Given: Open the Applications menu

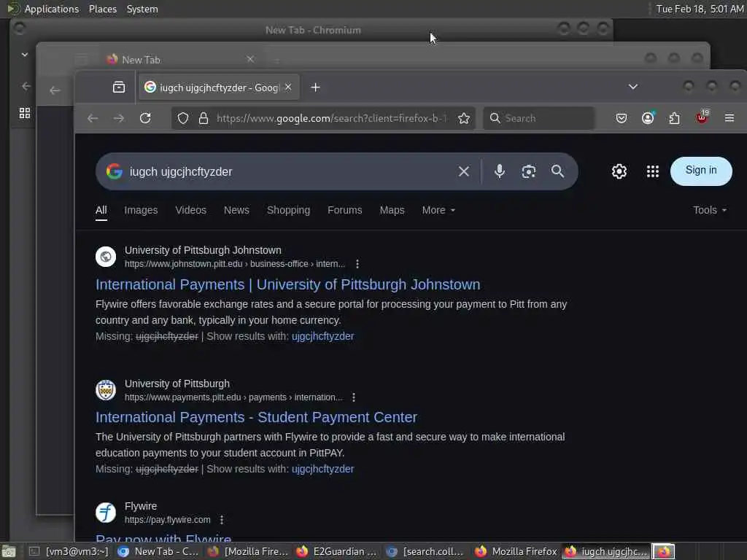Looking at the screenshot, I should pyautogui.click(x=52, y=9).
